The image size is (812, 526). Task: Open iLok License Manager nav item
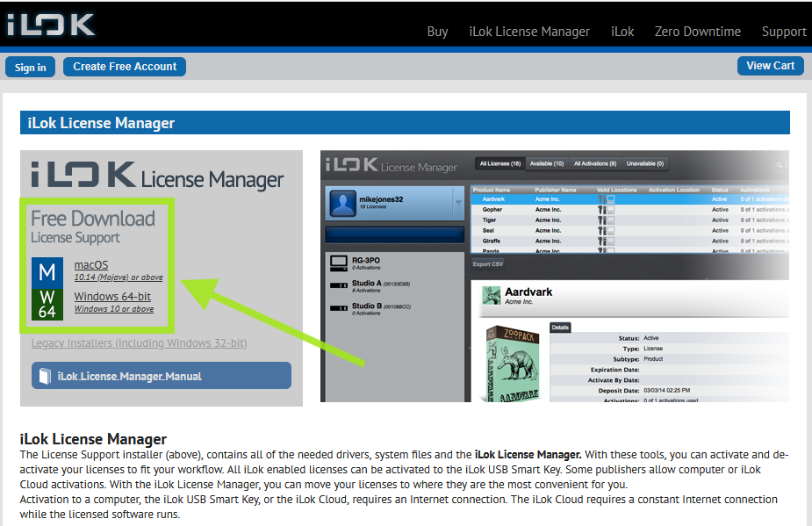(x=529, y=32)
